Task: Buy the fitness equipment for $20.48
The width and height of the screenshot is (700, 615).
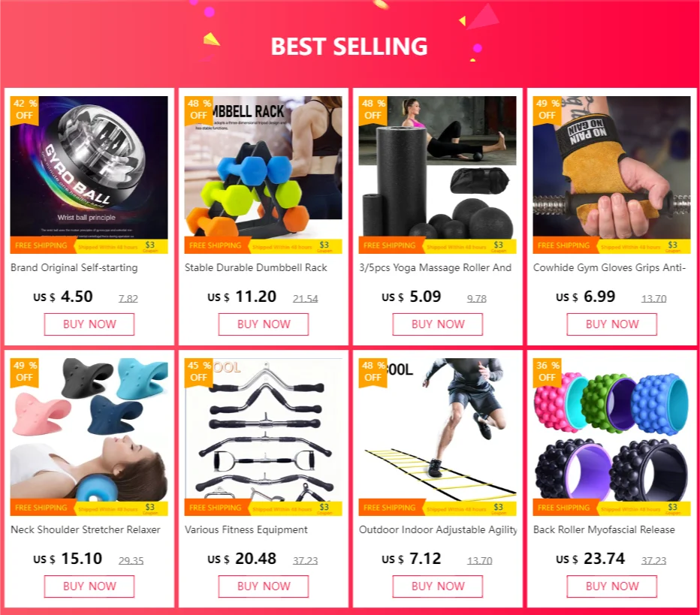Action: 264,586
